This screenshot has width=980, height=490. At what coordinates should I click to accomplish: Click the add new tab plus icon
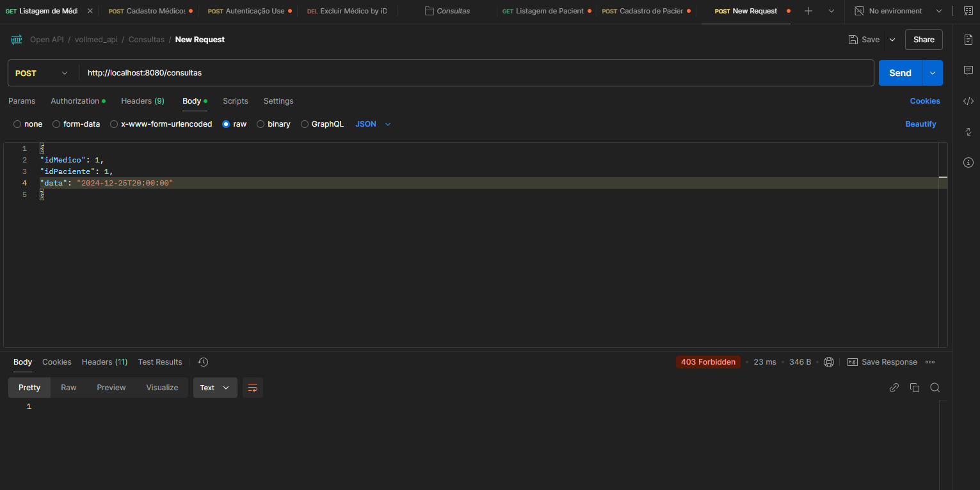[x=808, y=11]
